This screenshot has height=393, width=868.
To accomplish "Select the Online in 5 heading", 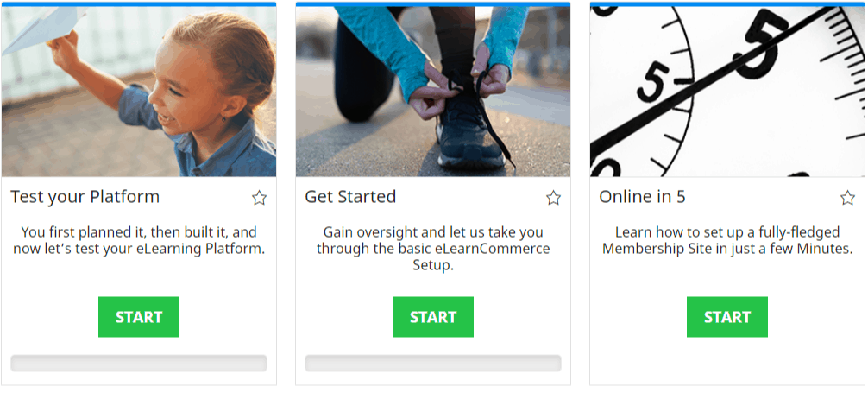I will (x=642, y=197).
